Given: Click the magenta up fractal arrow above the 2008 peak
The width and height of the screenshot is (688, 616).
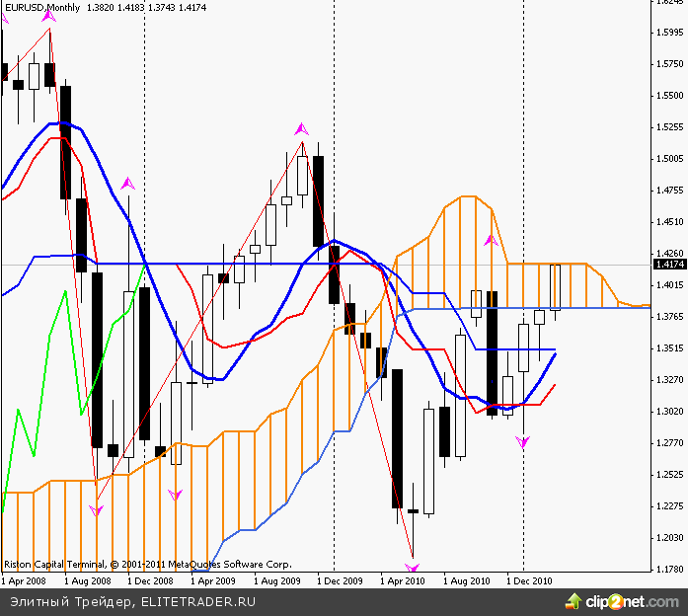Looking at the screenshot, I should click(49, 16).
